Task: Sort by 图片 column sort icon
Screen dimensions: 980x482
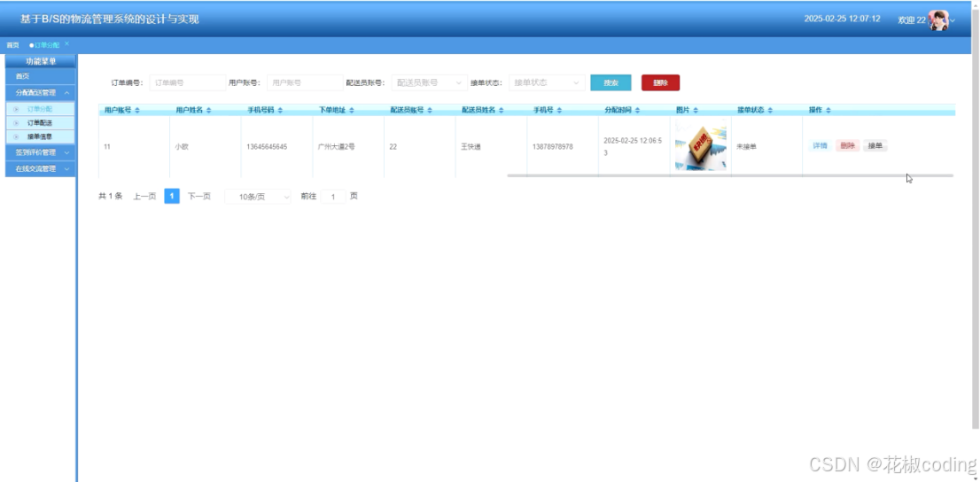Action: 695,110
